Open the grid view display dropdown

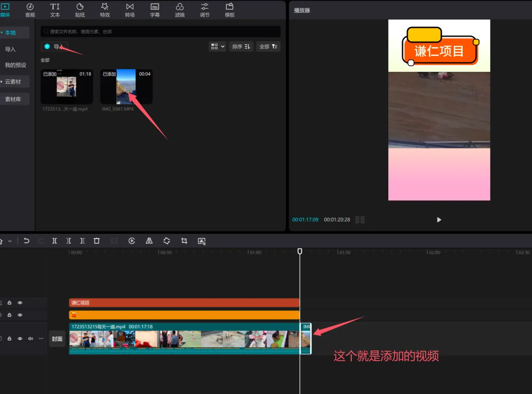point(217,46)
